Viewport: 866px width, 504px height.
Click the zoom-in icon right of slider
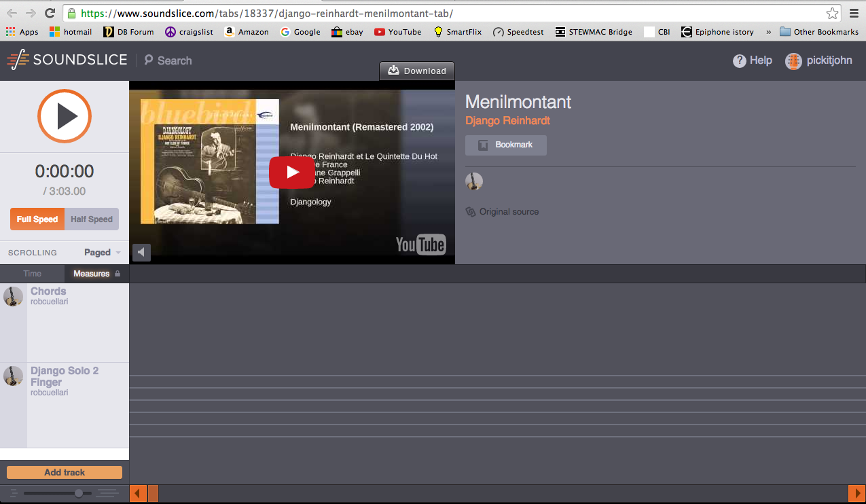point(107,493)
